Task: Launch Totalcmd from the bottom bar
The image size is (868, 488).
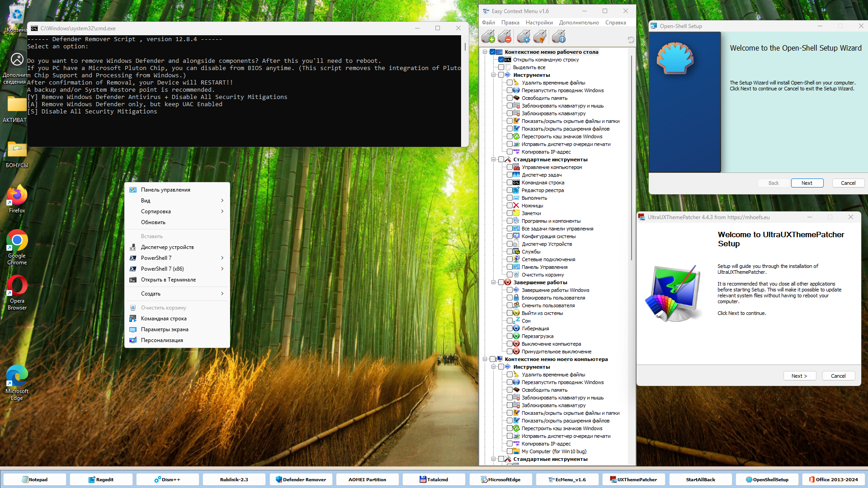Action: (x=434, y=479)
